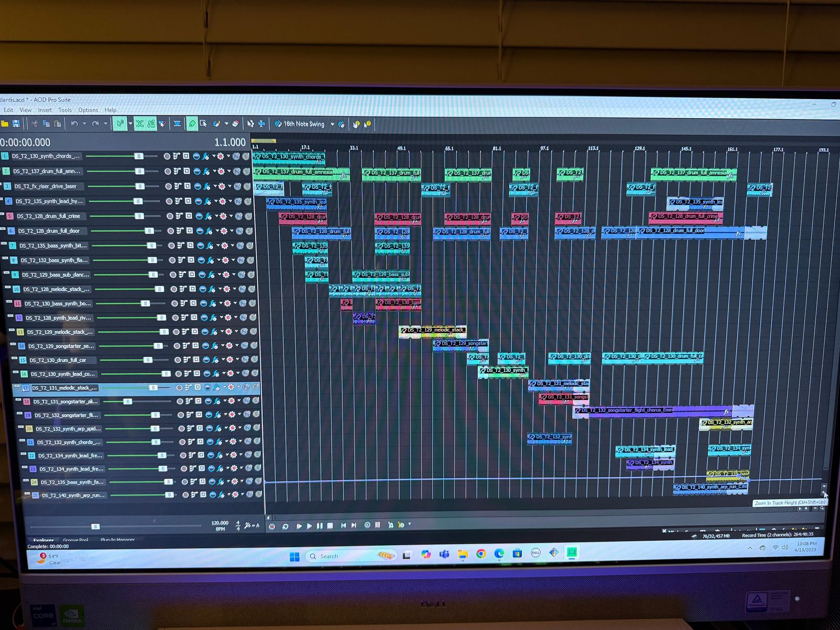Click the Undo arrow icon
This screenshot has width=840, height=630.
point(74,124)
